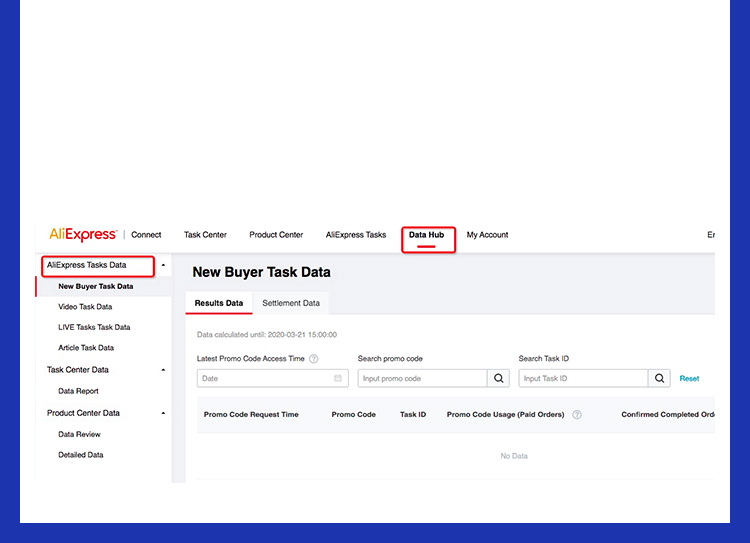Click the promo code search magnifier
Viewport: 750px width, 543px height.
point(498,378)
